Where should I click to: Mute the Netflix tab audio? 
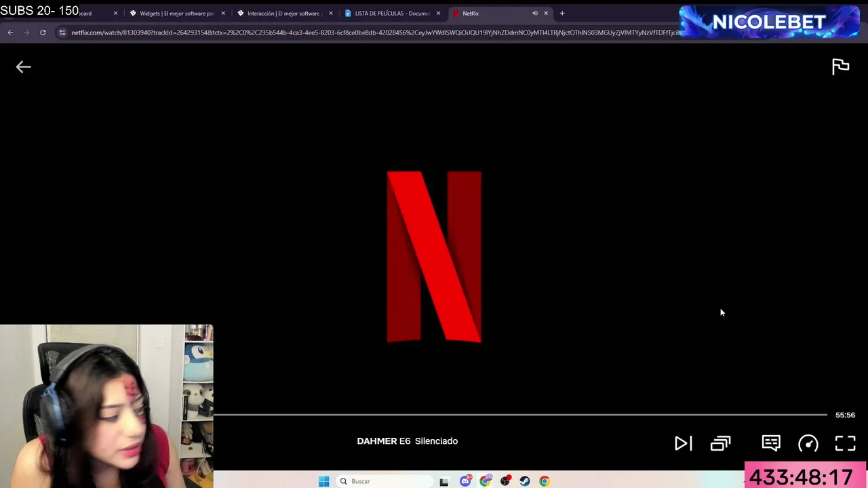click(x=535, y=13)
